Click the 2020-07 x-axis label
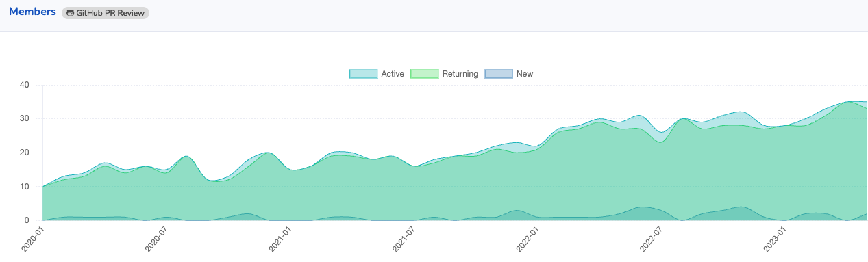The width and height of the screenshot is (868, 262). coord(156,239)
